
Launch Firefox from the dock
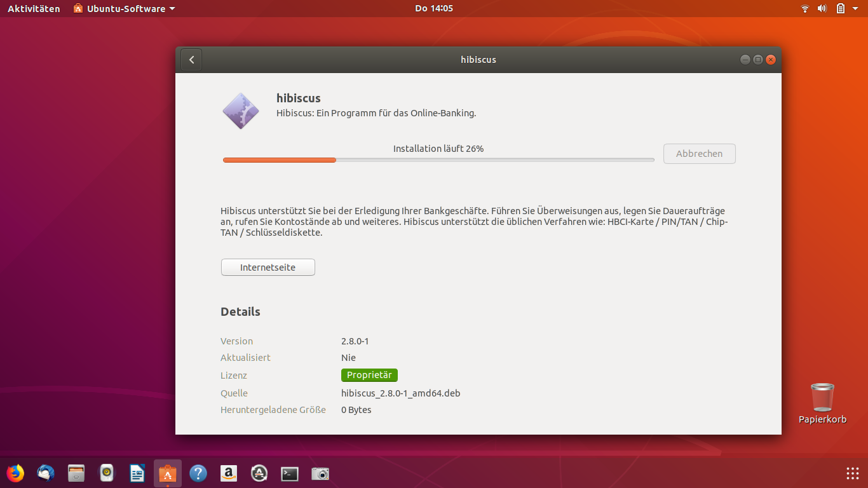point(15,473)
